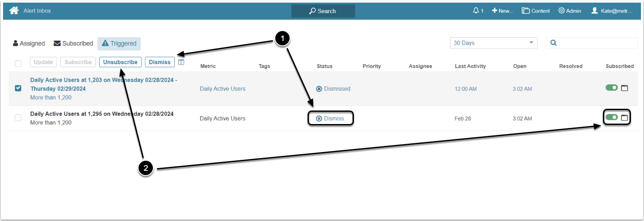The width and height of the screenshot is (644, 221).
Task: Click the Unsubscribe button
Action: [x=120, y=62]
